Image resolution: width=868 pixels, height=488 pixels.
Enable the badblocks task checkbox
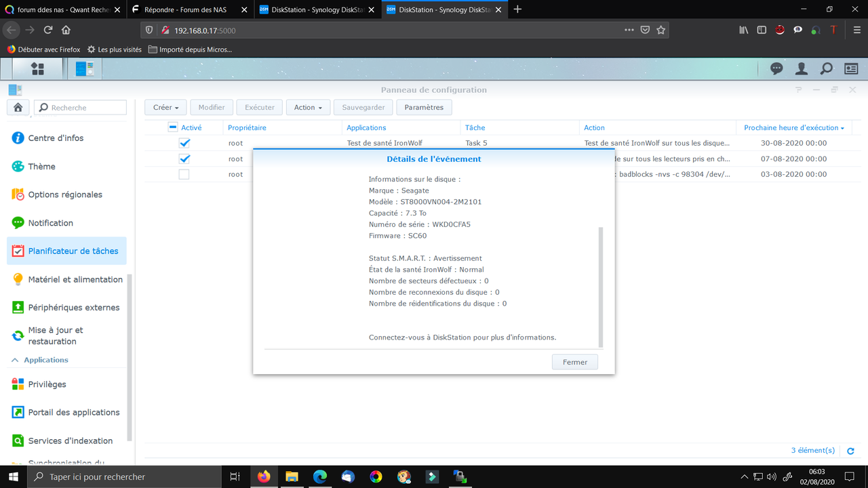pos(184,174)
